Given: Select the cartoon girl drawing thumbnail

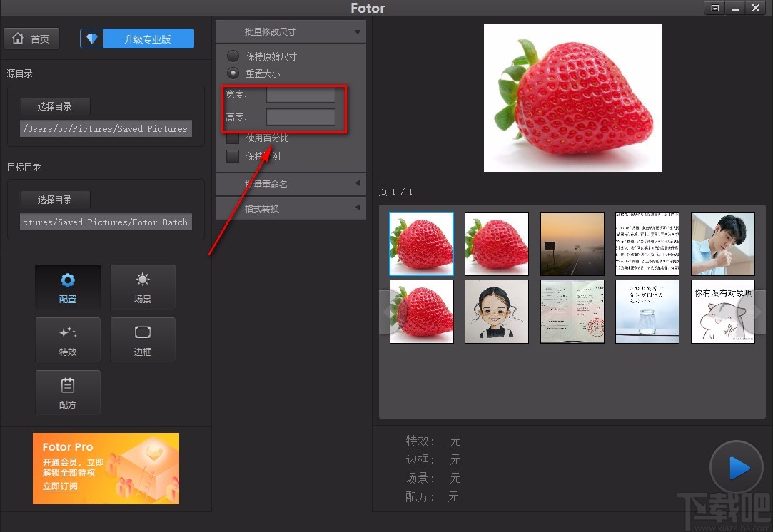Looking at the screenshot, I should pos(497,312).
